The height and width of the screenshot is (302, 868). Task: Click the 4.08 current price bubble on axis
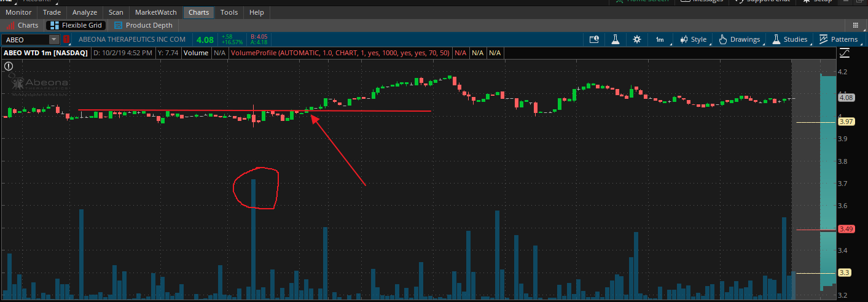[846, 97]
